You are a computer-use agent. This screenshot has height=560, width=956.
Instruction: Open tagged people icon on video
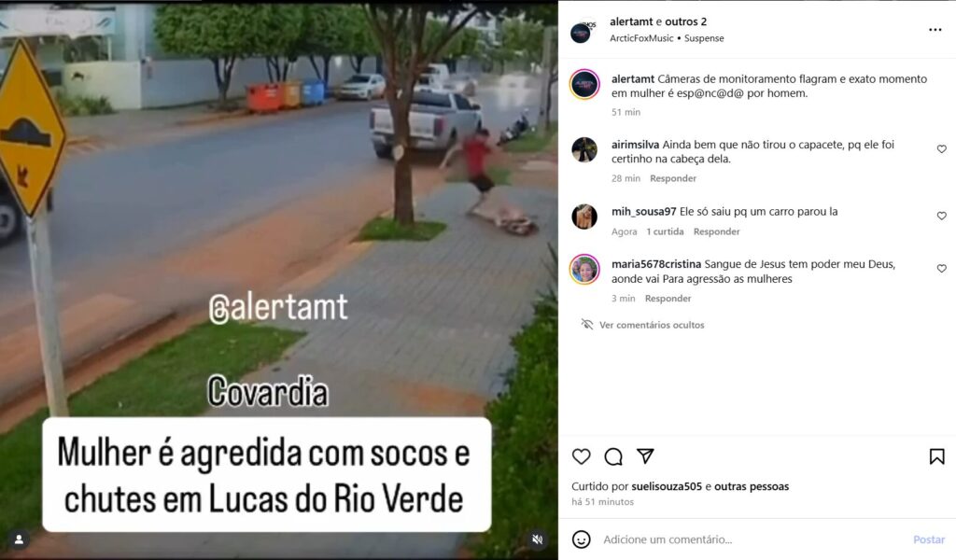pos(19,539)
